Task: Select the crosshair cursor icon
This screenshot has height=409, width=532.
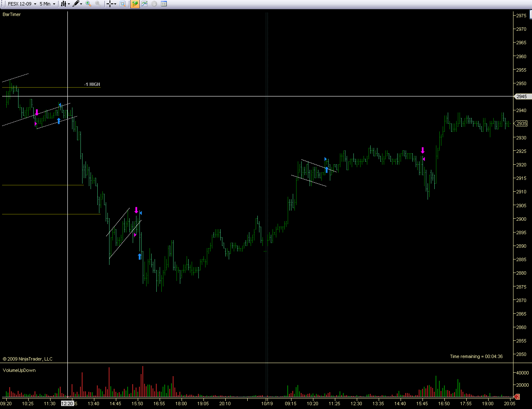Action: (x=110, y=4)
